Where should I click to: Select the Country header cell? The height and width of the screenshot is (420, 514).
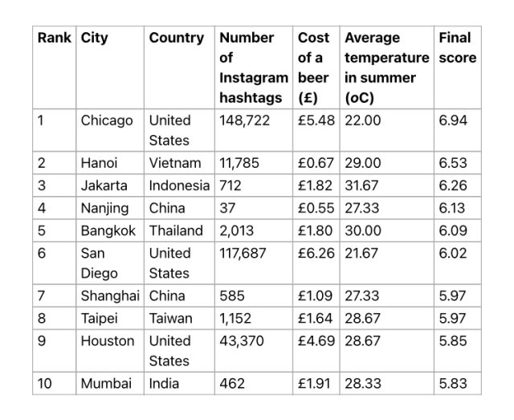tap(176, 38)
